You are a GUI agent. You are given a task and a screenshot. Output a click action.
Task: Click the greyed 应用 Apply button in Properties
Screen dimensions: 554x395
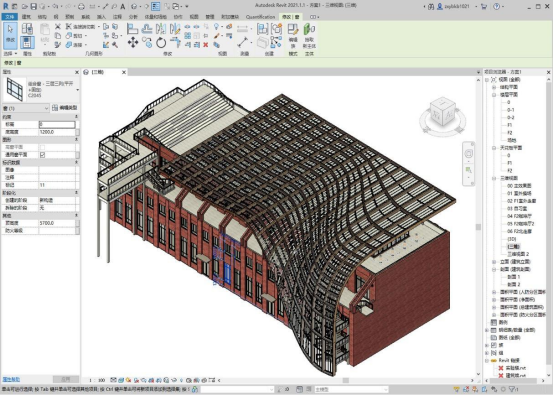(x=66, y=379)
